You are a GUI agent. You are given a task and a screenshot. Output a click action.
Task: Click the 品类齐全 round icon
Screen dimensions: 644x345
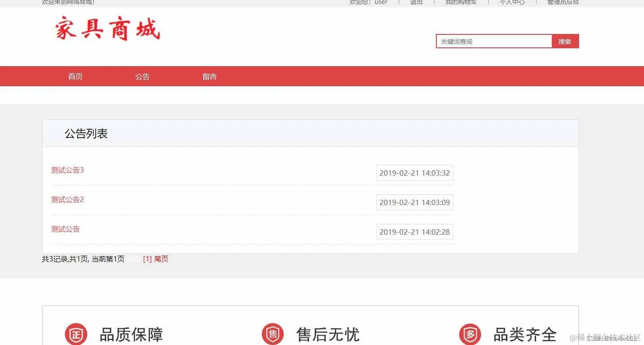click(470, 334)
